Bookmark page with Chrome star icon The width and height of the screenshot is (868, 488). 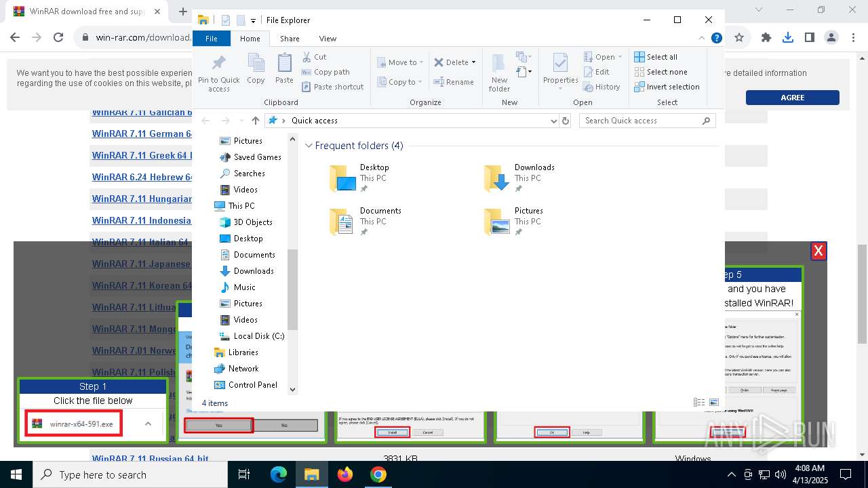(739, 38)
